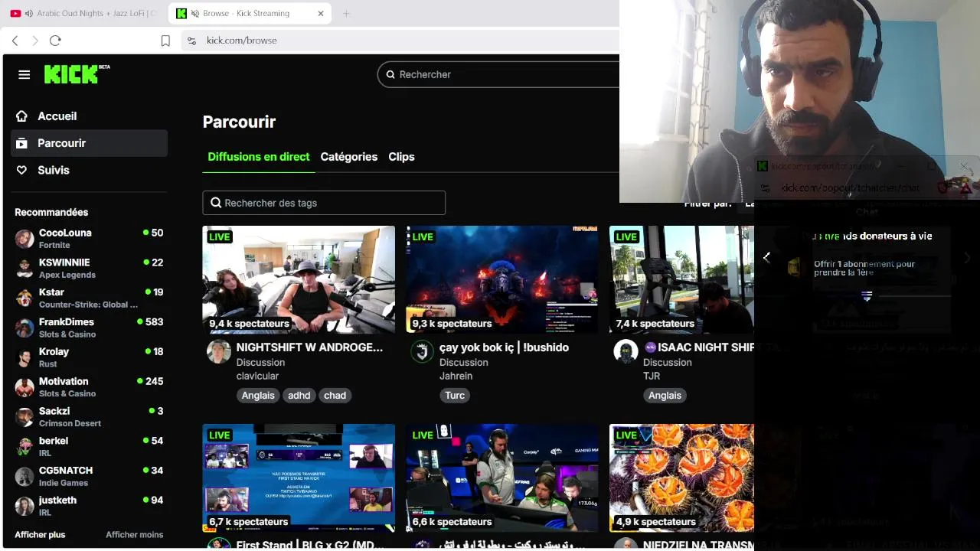Click "Fortnite" under CocoLouna
Viewport: 980px width, 551px height.
click(x=54, y=245)
